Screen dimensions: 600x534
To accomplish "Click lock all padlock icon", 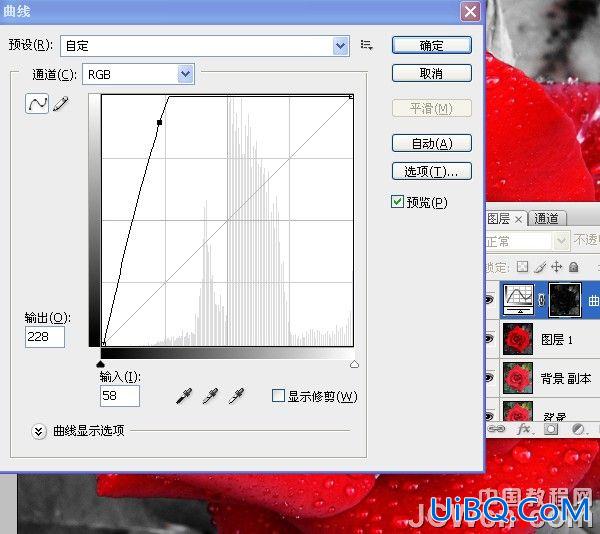I will coord(573,267).
